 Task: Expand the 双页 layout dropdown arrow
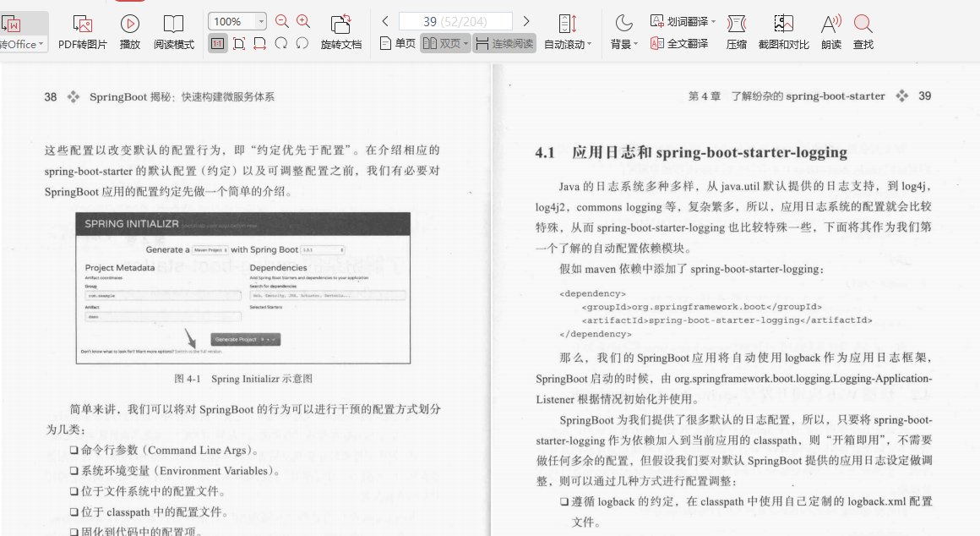pos(466,44)
